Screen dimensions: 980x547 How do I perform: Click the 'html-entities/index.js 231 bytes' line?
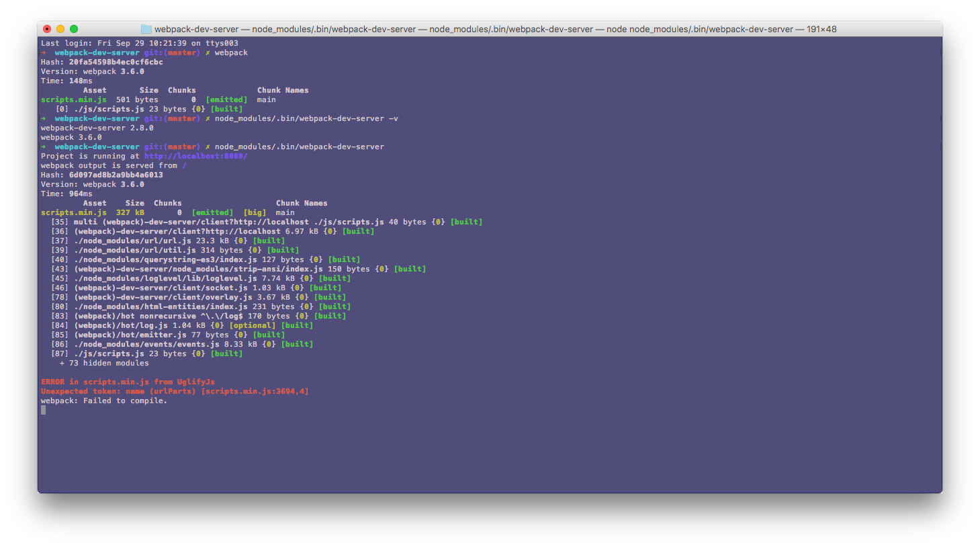pos(201,306)
